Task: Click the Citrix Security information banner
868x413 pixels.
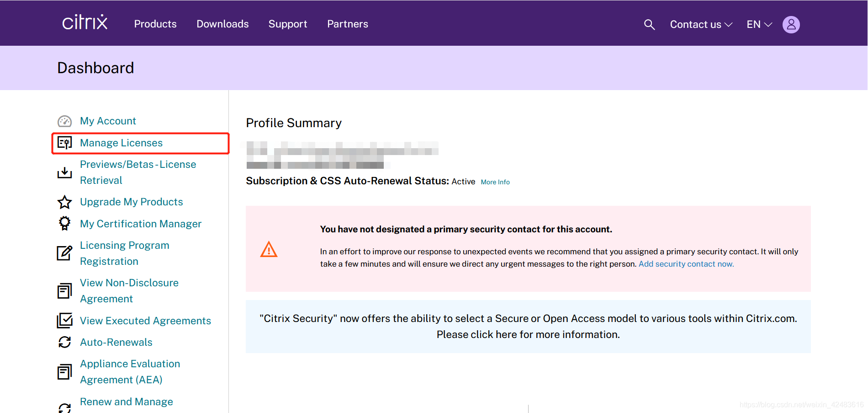Action: pos(528,327)
